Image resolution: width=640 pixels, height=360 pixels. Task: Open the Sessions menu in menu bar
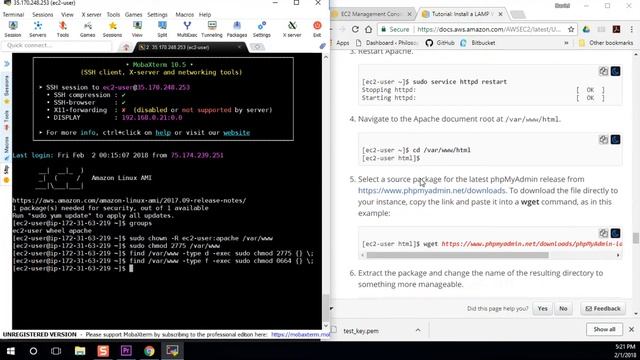coord(42,15)
